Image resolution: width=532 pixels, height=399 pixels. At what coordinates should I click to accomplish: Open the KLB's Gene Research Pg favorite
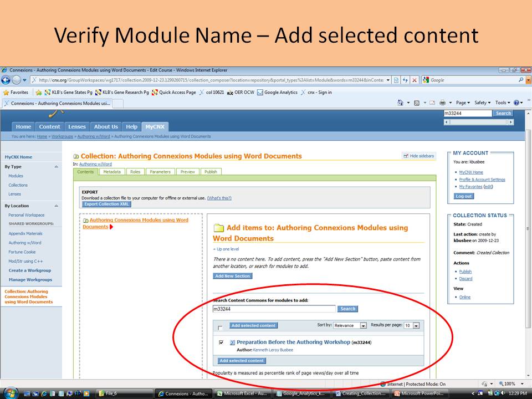pos(122,93)
